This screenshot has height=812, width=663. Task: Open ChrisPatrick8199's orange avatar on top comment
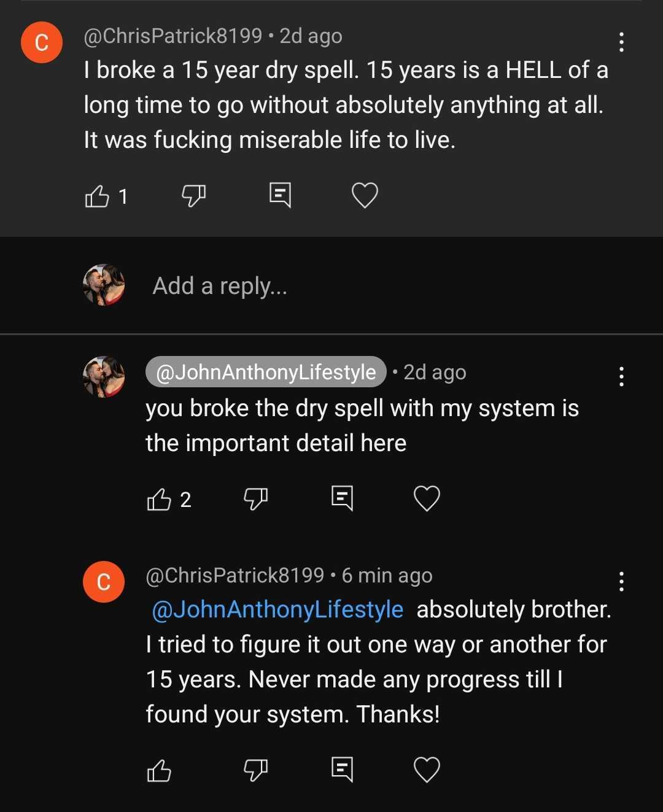click(x=42, y=42)
